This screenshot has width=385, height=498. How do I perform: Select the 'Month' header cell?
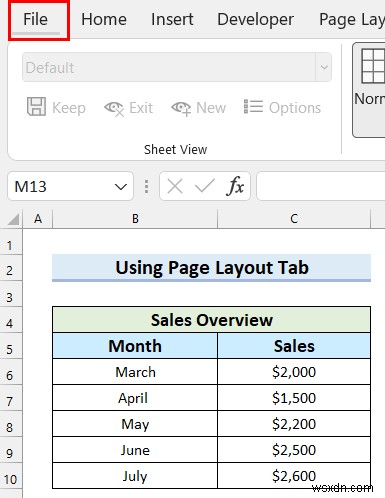point(135,346)
